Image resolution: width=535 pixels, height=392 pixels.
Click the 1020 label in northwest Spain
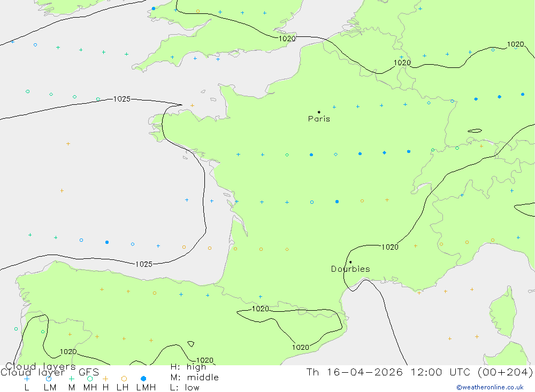pos(68,352)
